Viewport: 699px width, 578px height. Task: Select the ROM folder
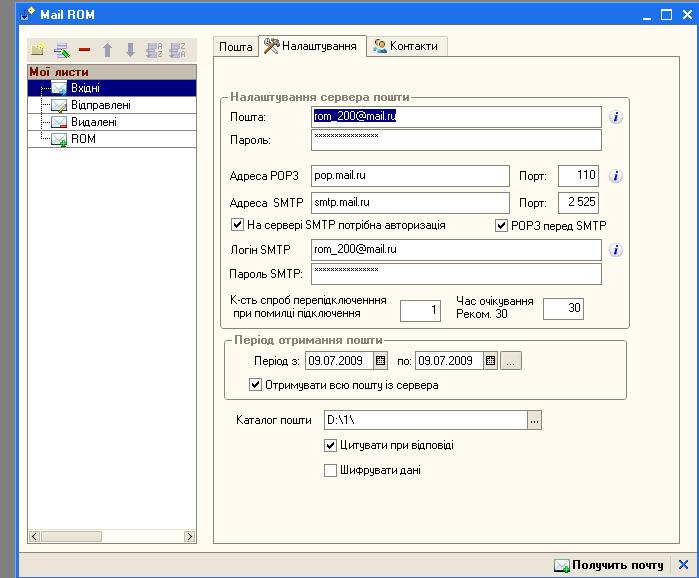click(x=112, y=139)
